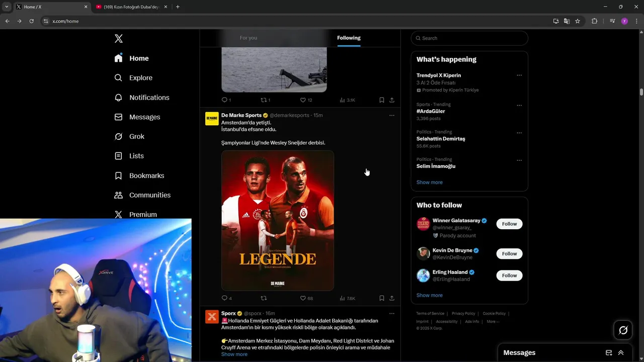
Task: Open Grok in sidebar
Action: pyautogui.click(x=129, y=136)
